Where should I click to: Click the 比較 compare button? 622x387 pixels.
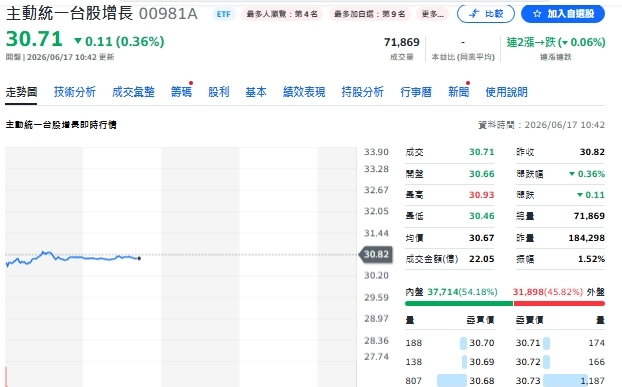486,14
